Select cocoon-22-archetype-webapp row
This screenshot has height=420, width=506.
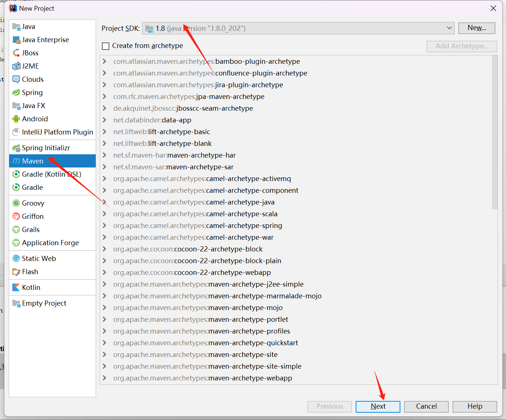tap(296, 272)
